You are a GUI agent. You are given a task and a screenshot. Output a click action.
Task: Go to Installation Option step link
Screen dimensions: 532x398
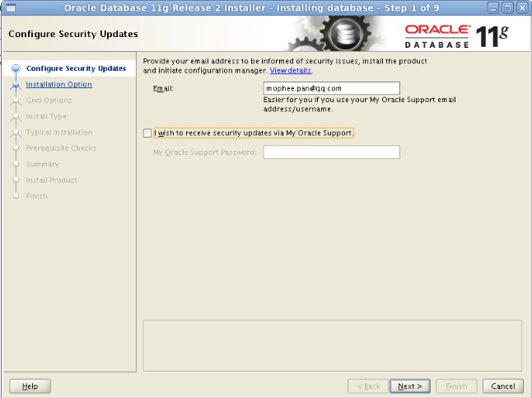(59, 84)
